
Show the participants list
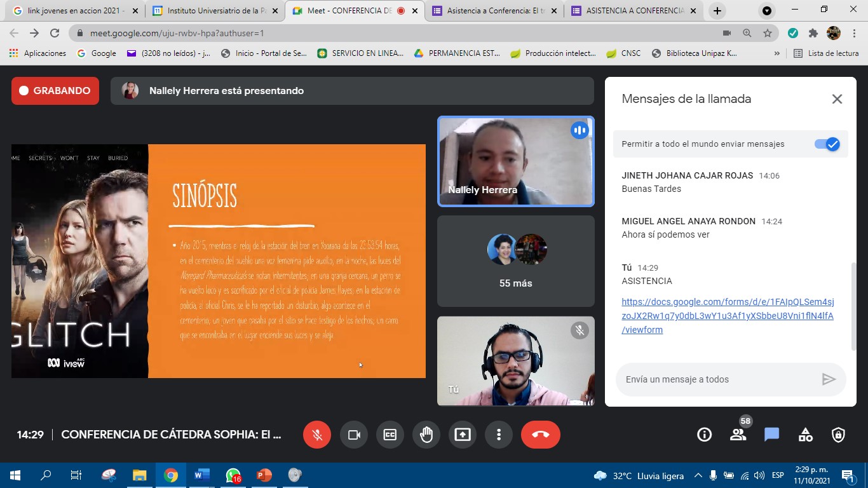coord(738,435)
